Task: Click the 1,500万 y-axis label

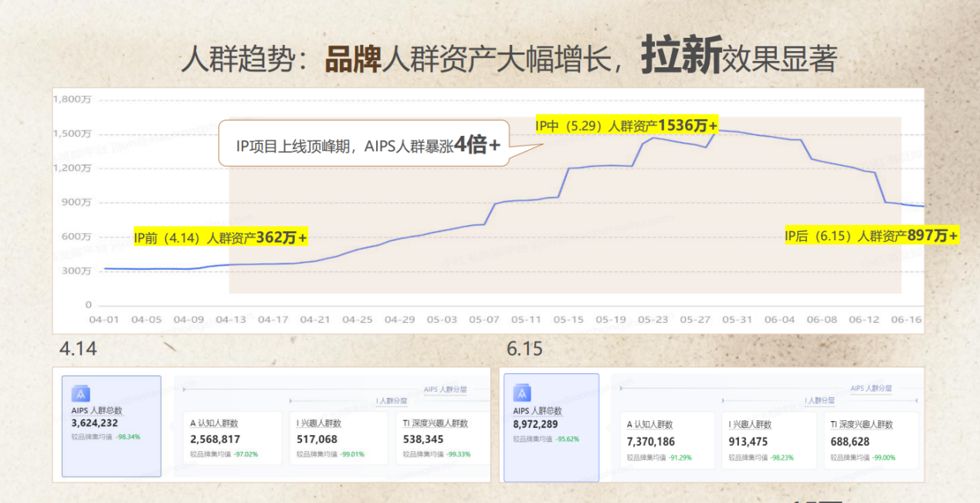Action: [x=73, y=134]
